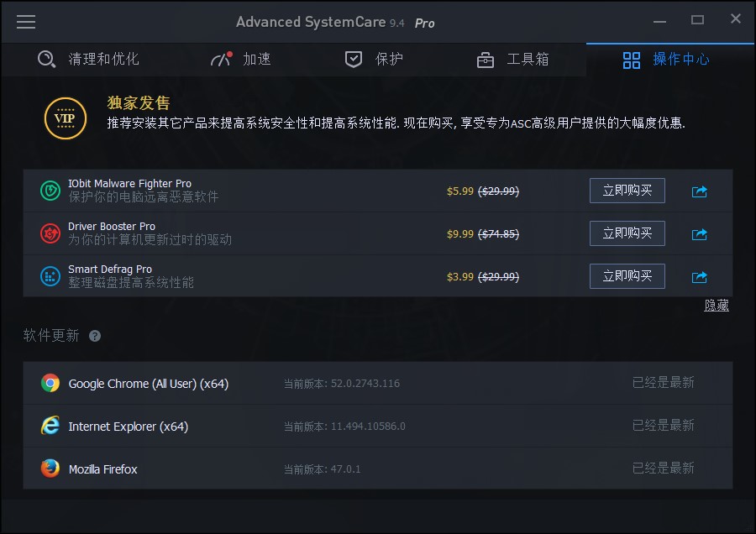Open the hamburger main menu

point(26,22)
